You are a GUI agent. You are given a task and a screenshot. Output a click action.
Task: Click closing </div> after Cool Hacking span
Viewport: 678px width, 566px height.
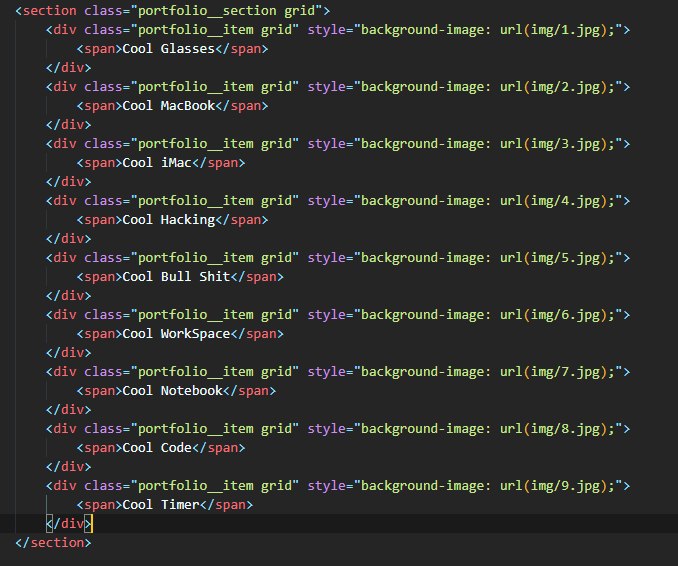coord(69,239)
